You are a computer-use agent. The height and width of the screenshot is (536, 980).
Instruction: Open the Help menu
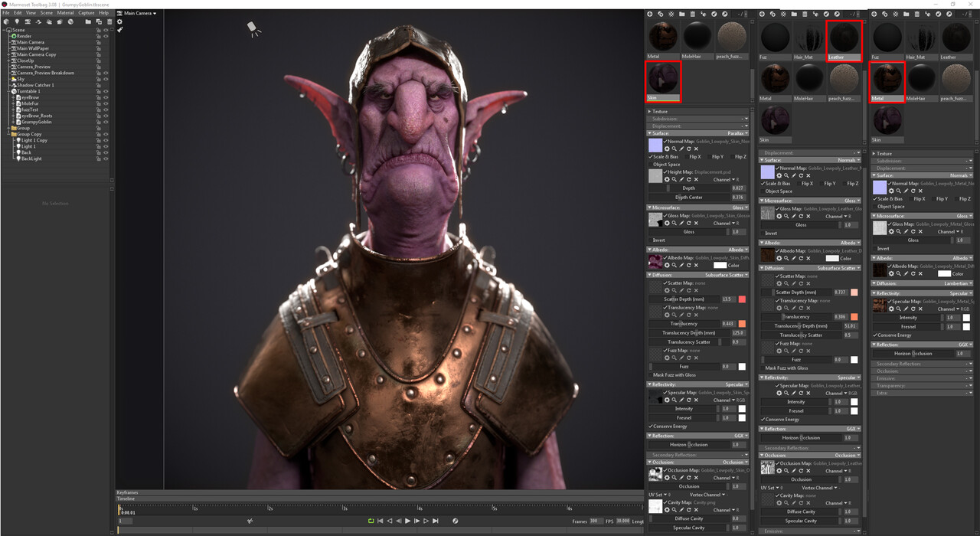click(x=103, y=13)
